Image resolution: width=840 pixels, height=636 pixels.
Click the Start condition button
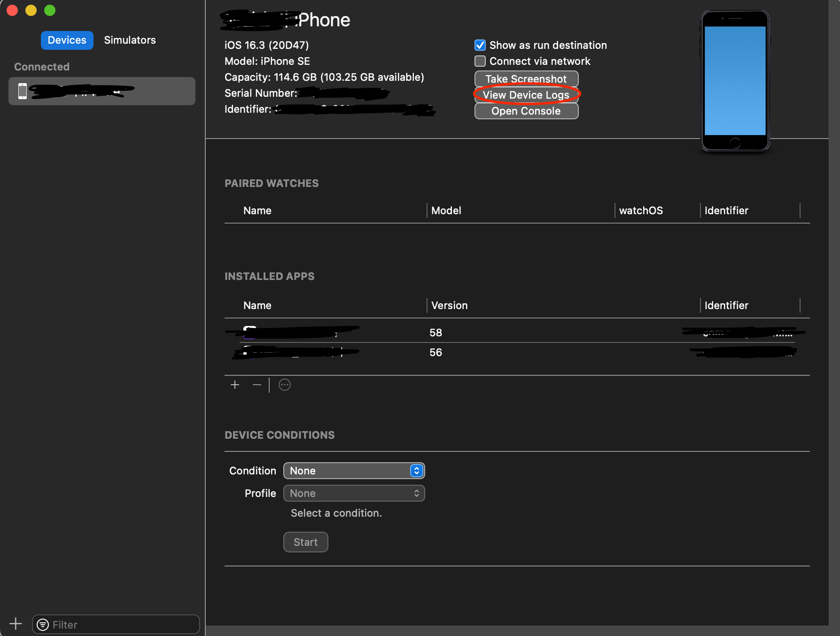point(306,543)
